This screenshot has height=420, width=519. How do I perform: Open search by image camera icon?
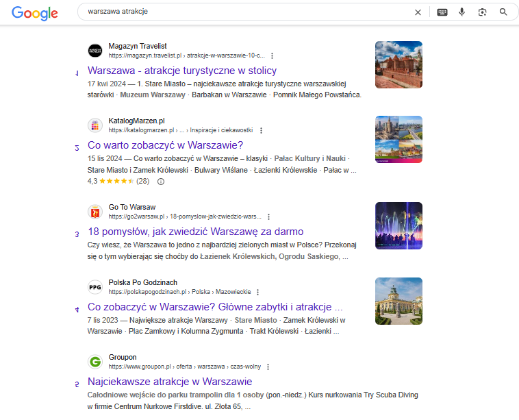482,12
